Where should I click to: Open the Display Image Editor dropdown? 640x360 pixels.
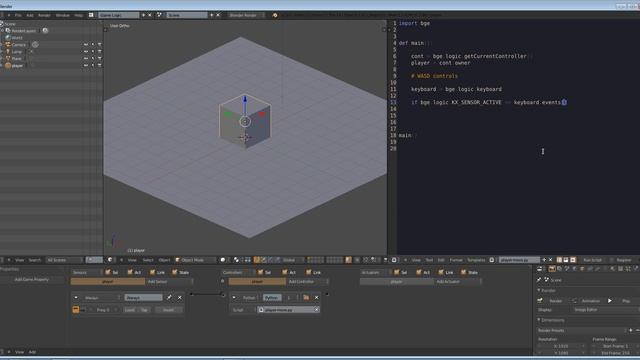coord(606,310)
